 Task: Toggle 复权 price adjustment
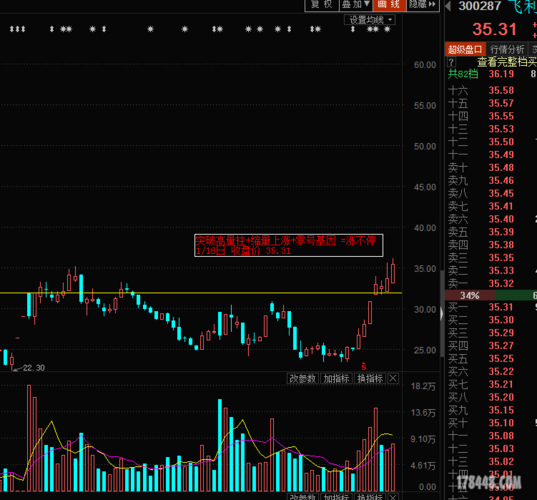(322, 4)
